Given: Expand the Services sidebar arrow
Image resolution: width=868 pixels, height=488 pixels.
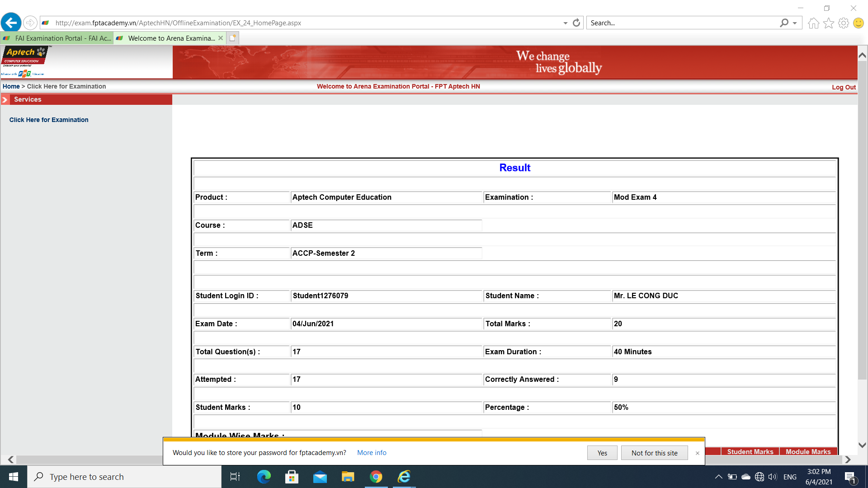Looking at the screenshot, I should pyautogui.click(x=5, y=99).
